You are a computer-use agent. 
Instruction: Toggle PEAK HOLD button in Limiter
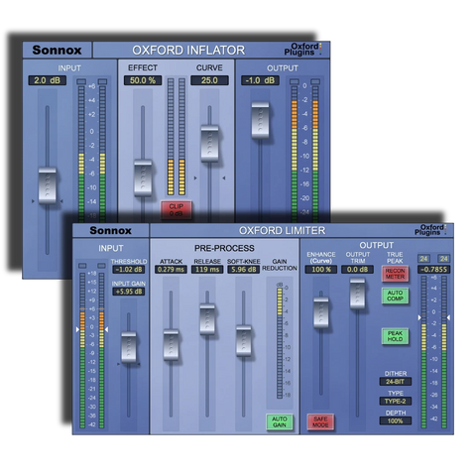tap(395, 336)
